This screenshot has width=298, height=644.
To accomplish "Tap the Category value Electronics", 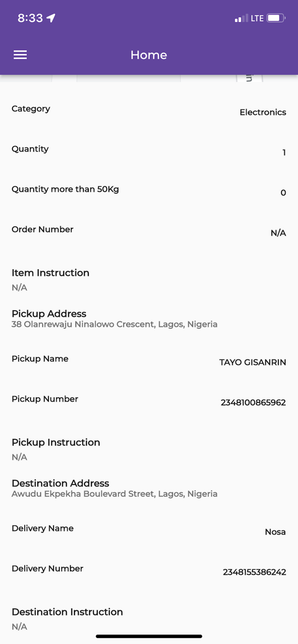I will coord(263,112).
